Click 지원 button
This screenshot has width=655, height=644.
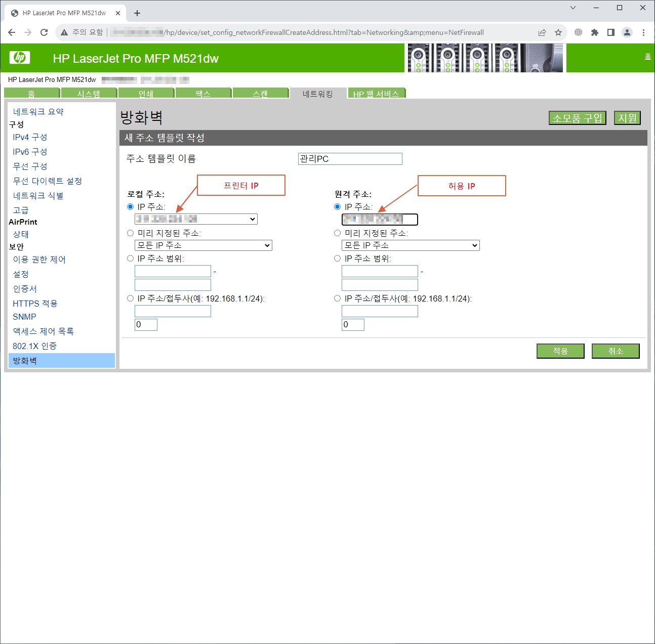(627, 118)
